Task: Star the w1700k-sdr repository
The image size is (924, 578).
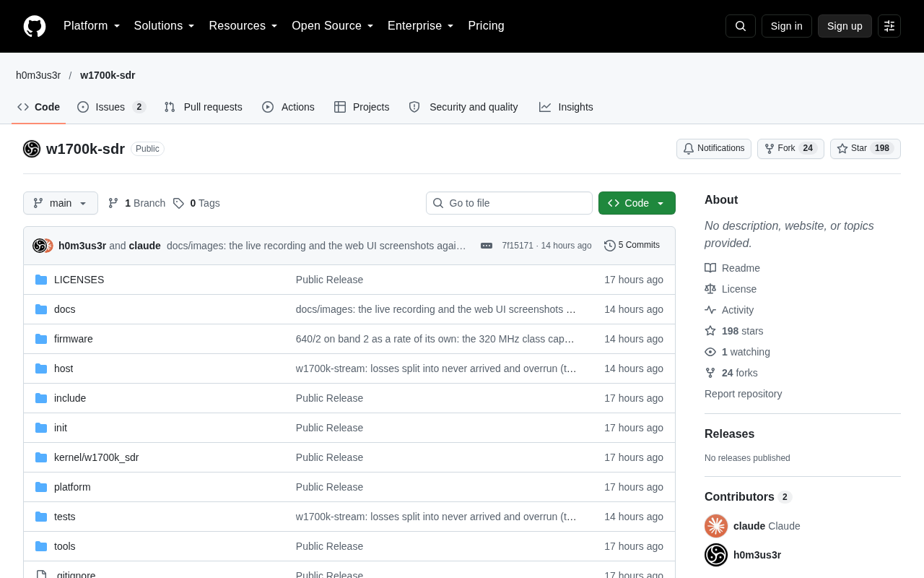Action: (866, 149)
